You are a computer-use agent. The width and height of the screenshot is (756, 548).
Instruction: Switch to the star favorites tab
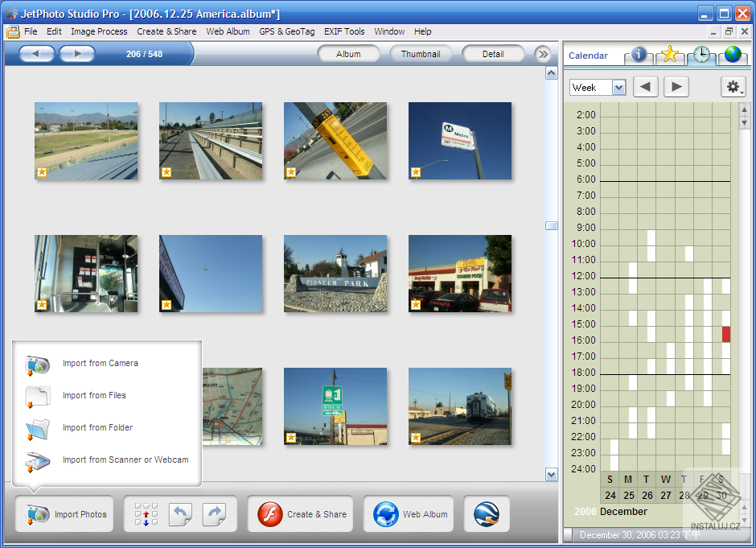pos(669,55)
